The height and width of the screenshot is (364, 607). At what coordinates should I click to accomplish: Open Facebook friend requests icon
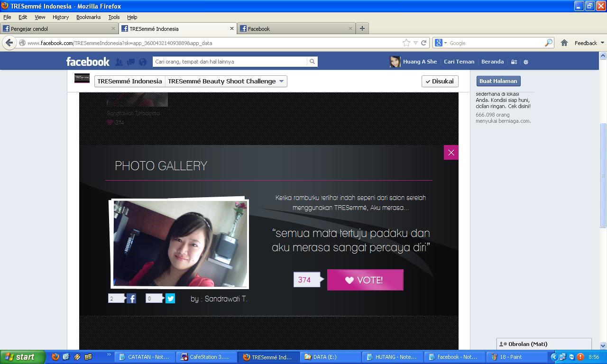119,62
